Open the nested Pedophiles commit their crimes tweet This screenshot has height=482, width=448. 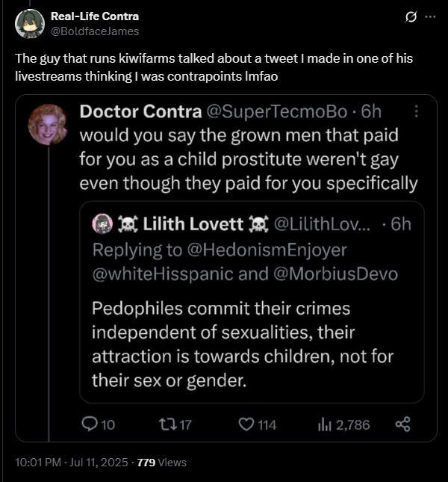click(x=252, y=302)
